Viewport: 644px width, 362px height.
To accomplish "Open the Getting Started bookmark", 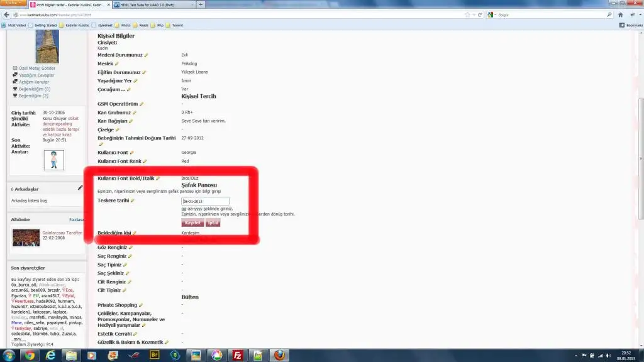I will (43, 25).
